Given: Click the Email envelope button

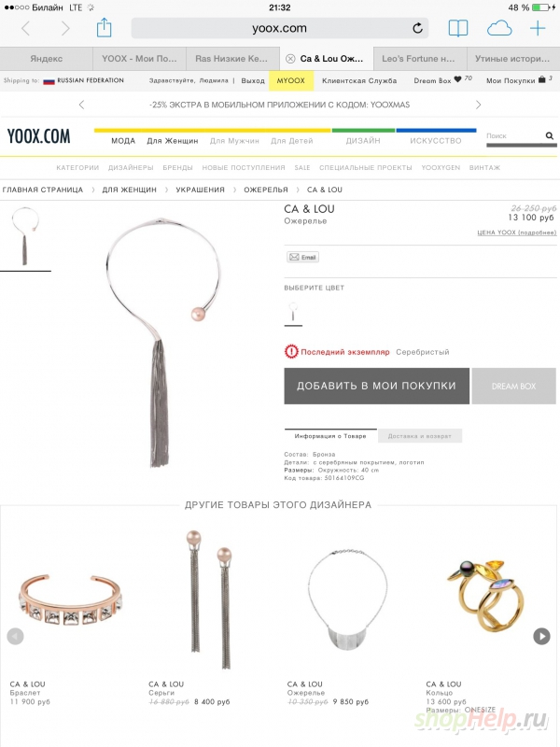Looking at the screenshot, I should coord(302,258).
